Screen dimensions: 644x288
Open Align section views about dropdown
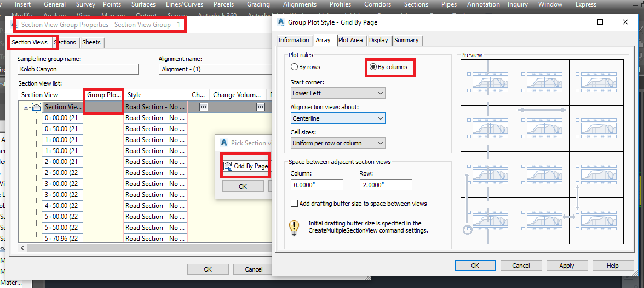coord(337,118)
